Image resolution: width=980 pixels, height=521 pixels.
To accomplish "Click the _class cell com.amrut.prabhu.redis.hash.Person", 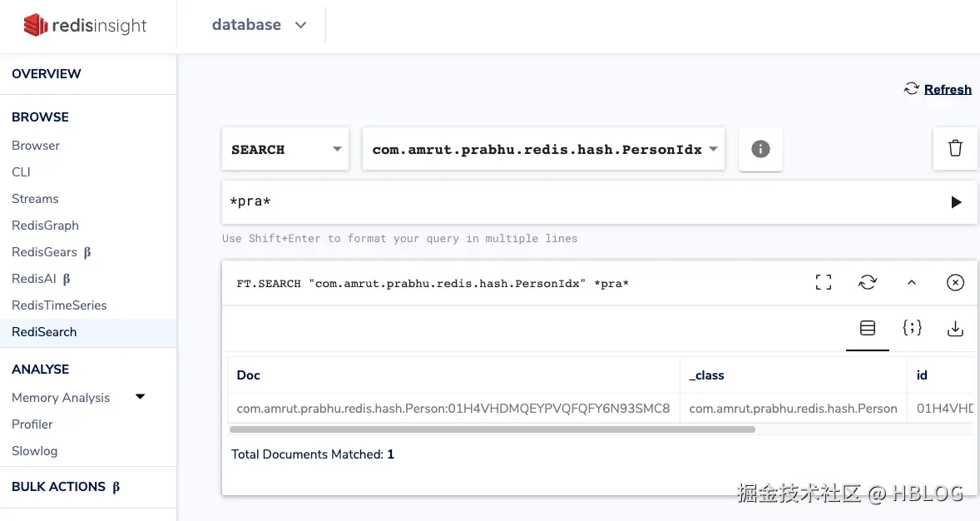I will 793,409.
